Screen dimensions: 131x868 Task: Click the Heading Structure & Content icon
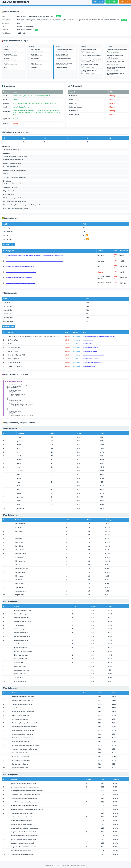point(3,132)
